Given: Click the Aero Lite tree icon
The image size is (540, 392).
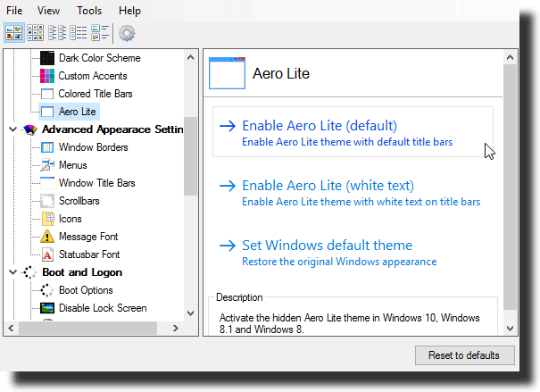Looking at the screenshot, I should (47, 112).
